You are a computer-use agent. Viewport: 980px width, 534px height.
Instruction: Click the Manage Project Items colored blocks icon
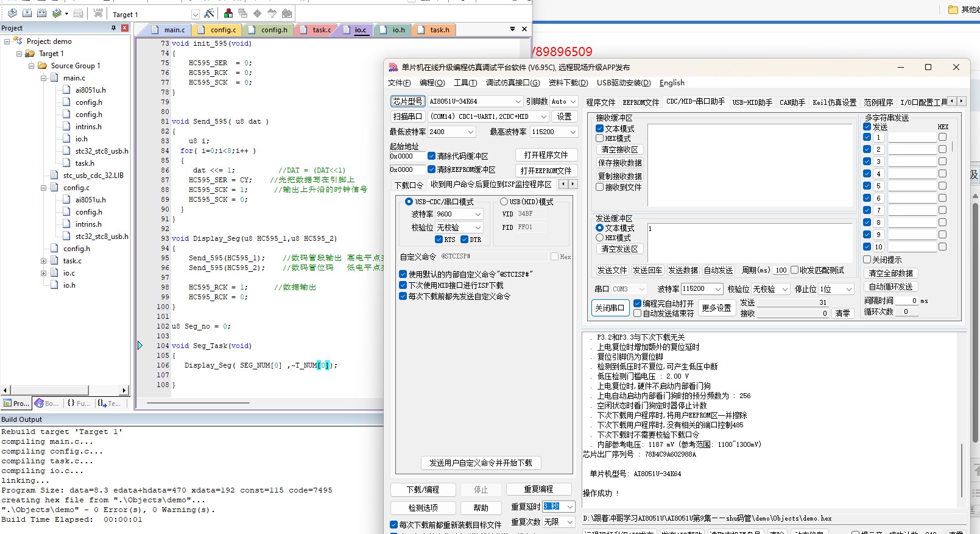click(228, 13)
